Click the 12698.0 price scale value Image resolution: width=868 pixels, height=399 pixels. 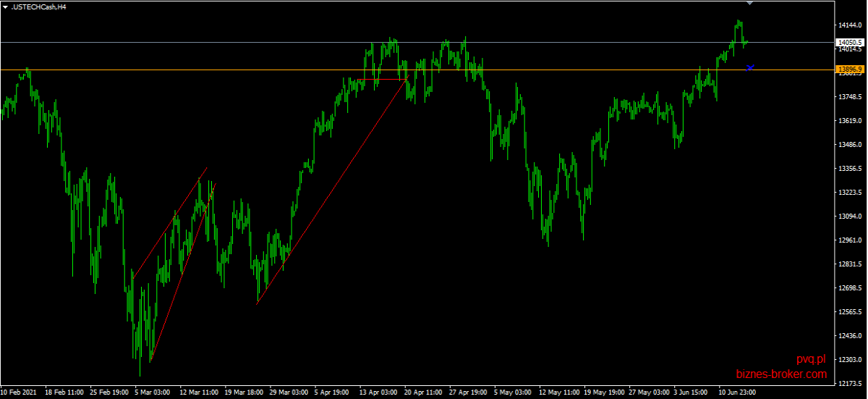pos(849,288)
